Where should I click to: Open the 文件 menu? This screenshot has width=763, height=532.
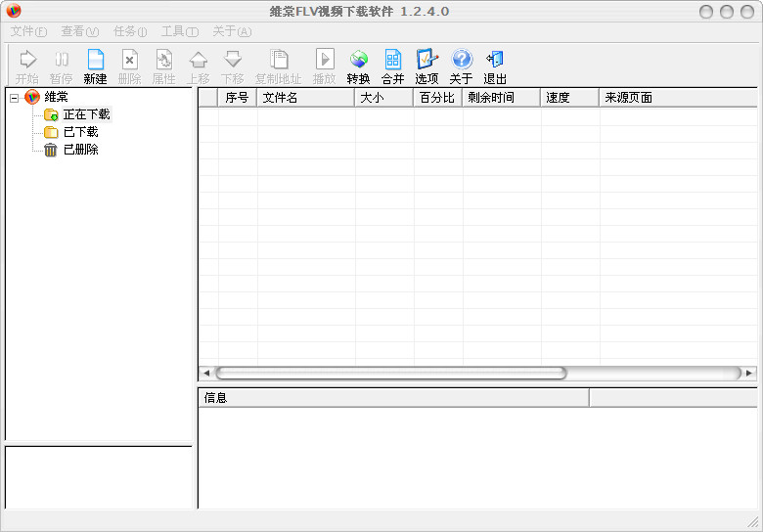(28, 31)
